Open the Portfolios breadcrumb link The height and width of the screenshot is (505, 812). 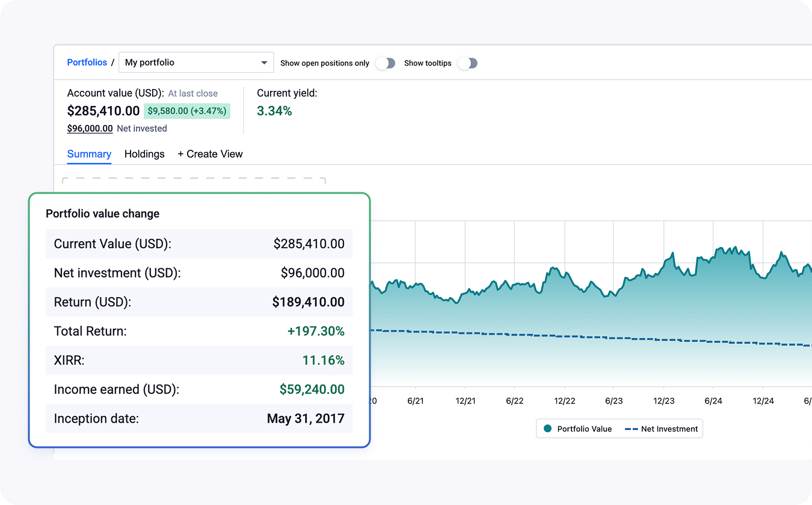coord(87,62)
